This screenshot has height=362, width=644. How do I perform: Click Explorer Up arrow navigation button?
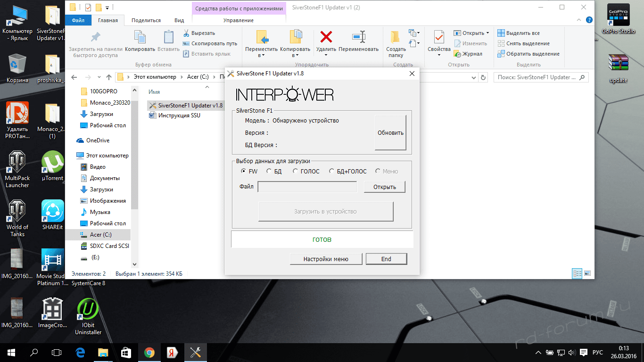click(x=109, y=77)
